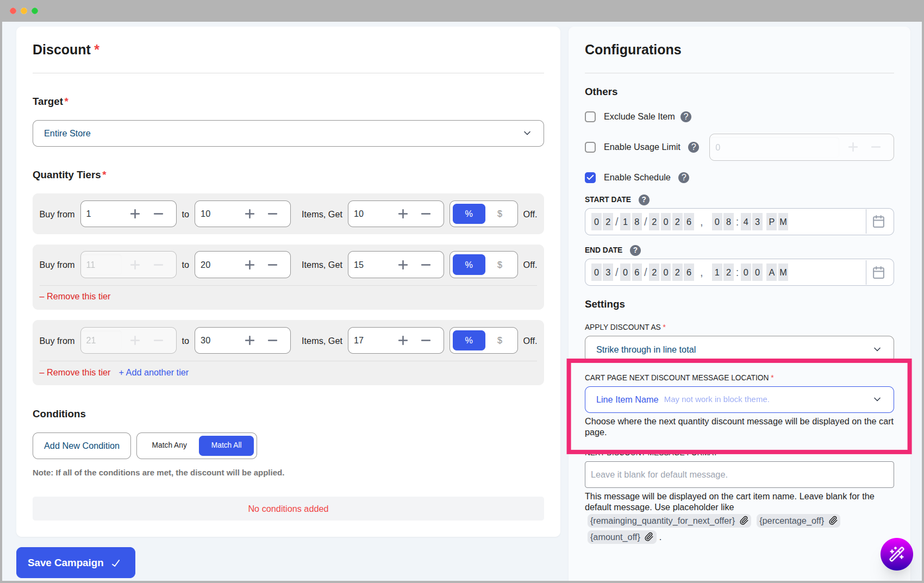Click the Save Campaign button
Image resolution: width=924 pixels, height=583 pixels.
coord(76,563)
